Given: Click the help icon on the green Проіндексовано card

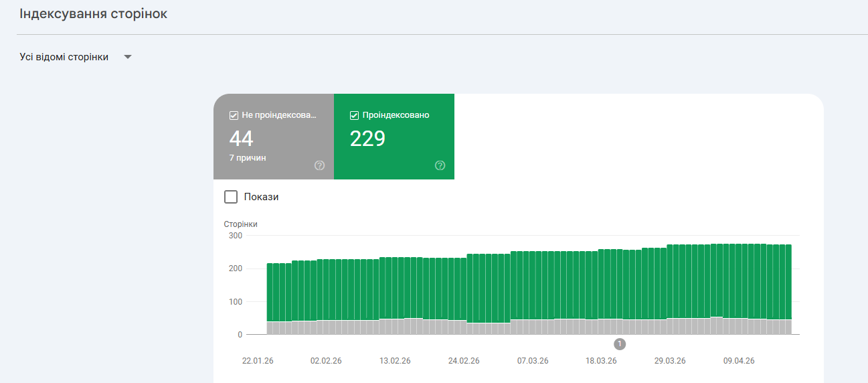Looking at the screenshot, I should 440,165.
